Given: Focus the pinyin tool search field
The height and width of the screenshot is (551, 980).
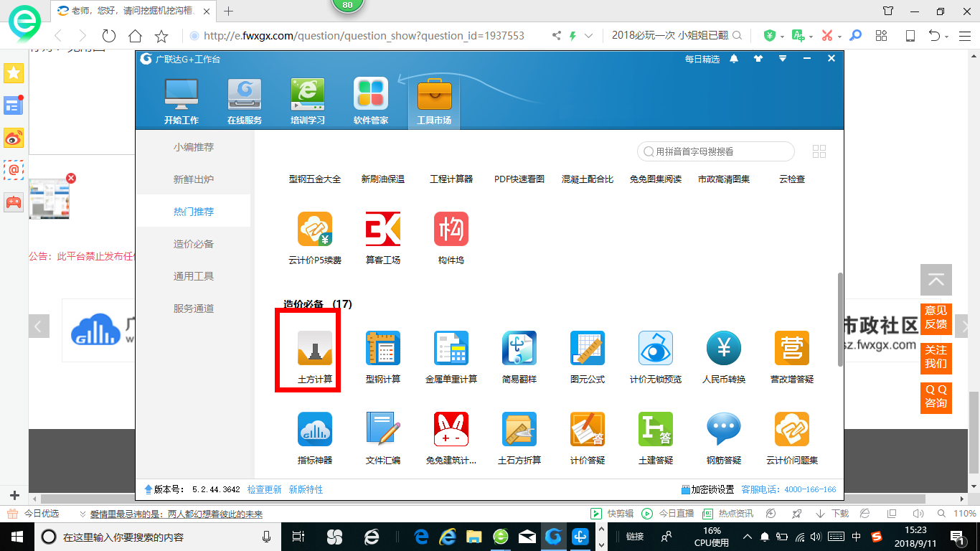Looking at the screenshot, I should [716, 151].
